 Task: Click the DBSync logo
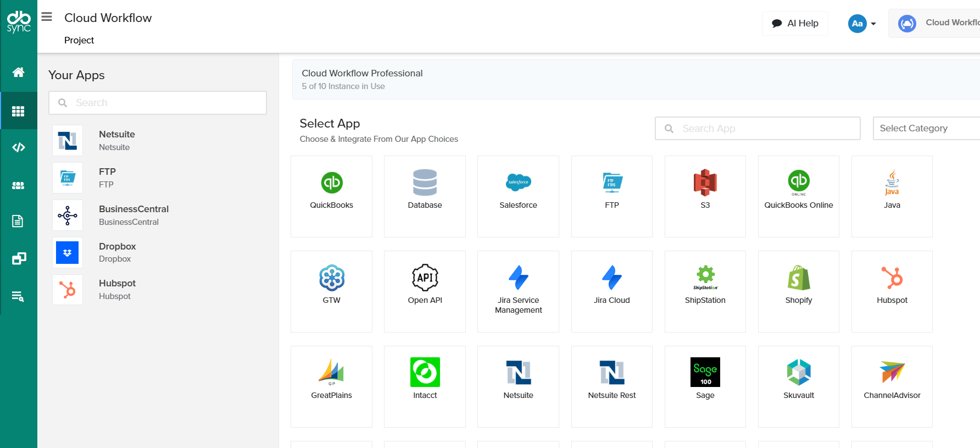[x=19, y=22]
